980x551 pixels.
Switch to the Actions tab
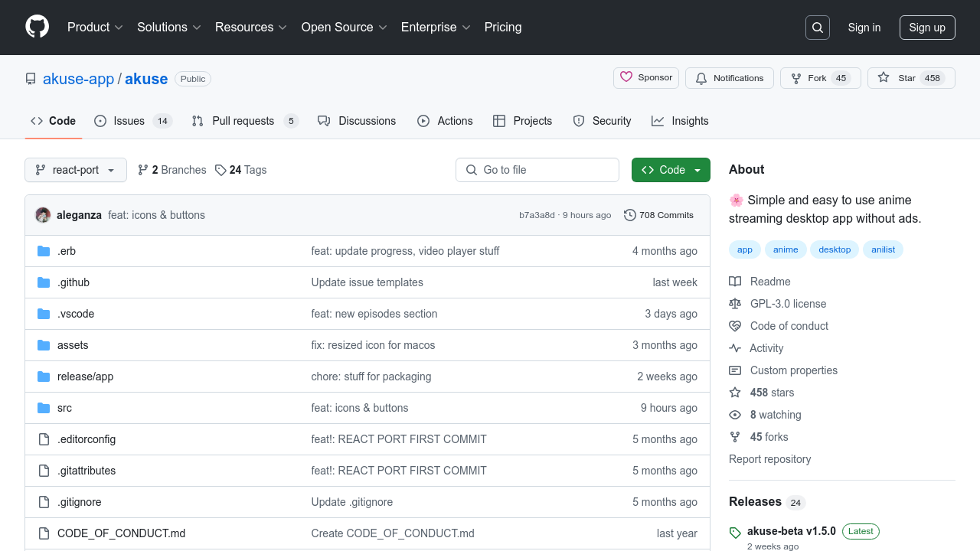[445, 121]
